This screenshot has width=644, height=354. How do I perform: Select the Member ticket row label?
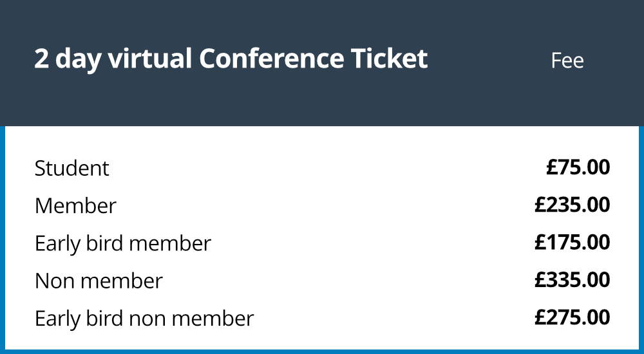(75, 206)
